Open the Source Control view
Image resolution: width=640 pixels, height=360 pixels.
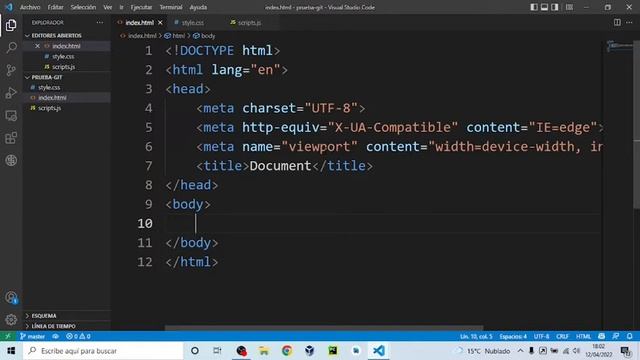11,70
